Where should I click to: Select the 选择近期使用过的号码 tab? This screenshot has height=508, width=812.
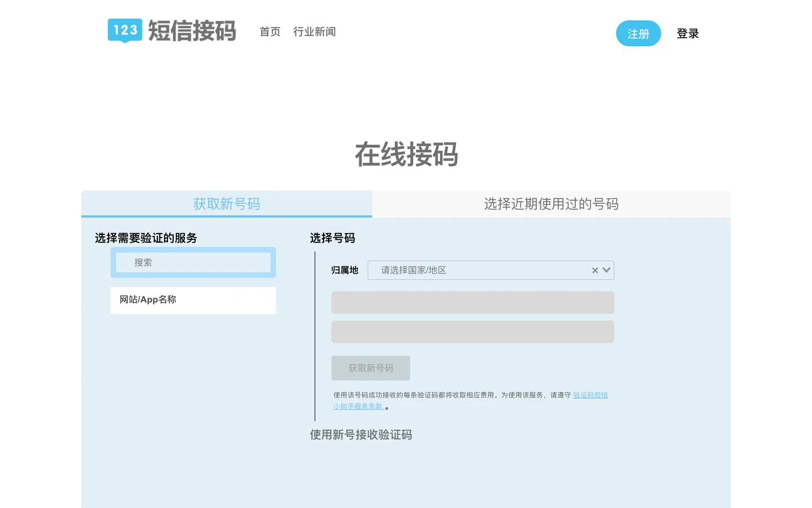(x=551, y=204)
